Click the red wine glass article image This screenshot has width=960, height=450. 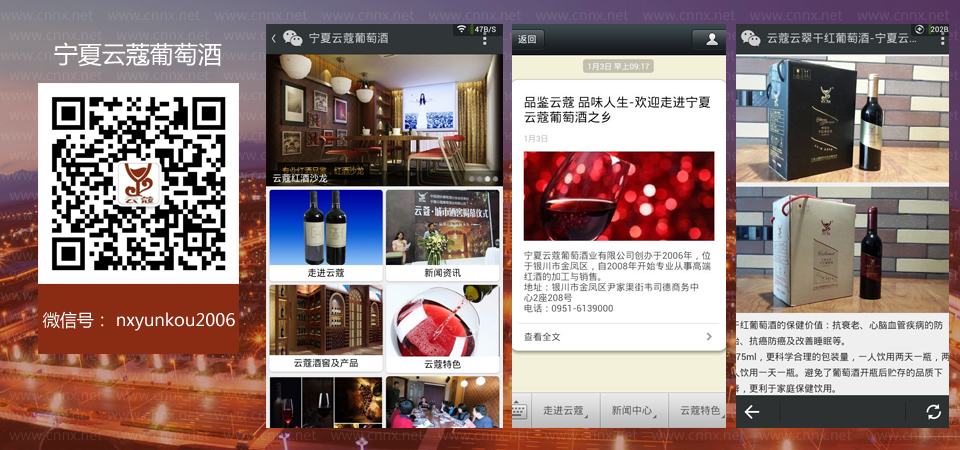coord(618,196)
